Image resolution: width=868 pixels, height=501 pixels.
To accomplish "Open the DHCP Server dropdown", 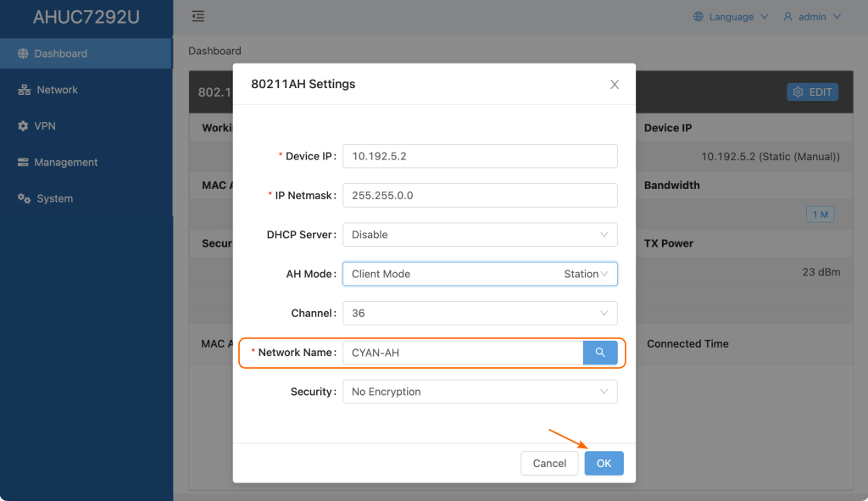I will 480,235.
